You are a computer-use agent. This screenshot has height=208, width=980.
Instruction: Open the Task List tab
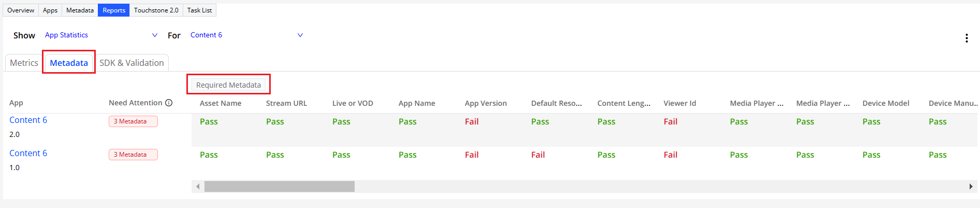[x=199, y=10]
